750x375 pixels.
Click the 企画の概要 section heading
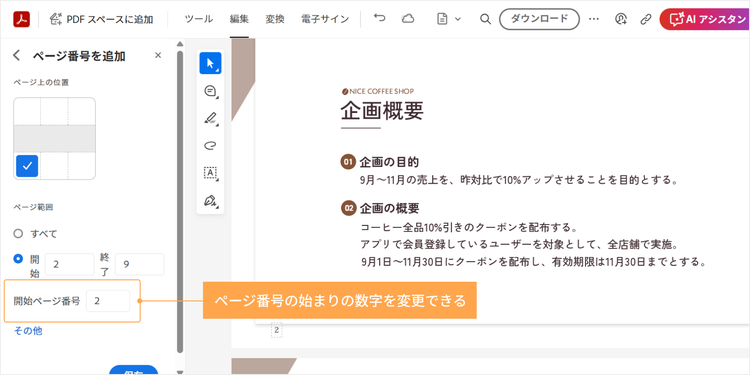(389, 208)
